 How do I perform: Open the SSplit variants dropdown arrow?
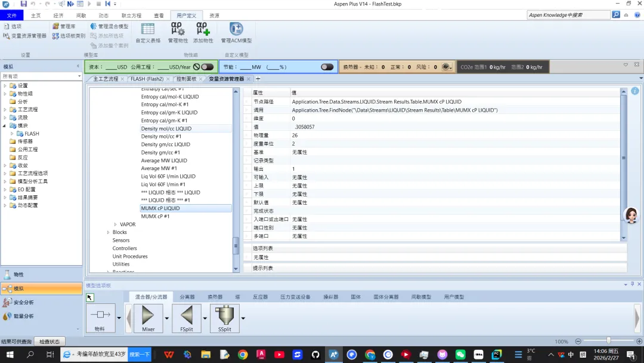pyautogui.click(x=243, y=318)
